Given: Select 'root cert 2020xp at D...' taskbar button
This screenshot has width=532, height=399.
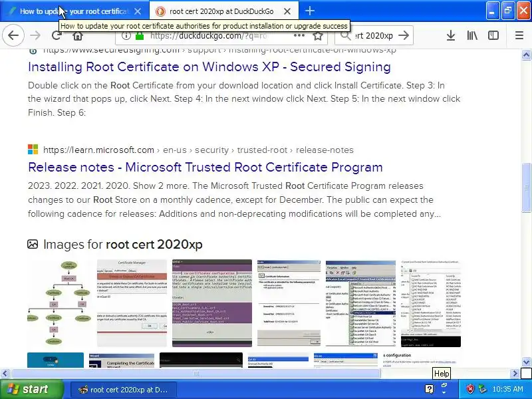Looking at the screenshot, I should (x=124, y=390).
